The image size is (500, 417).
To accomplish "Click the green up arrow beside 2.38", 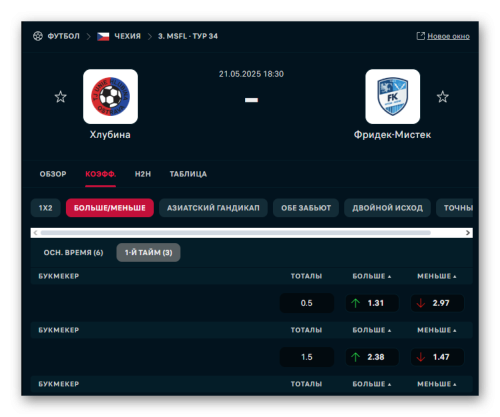I will pyautogui.click(x=356, y=357).
